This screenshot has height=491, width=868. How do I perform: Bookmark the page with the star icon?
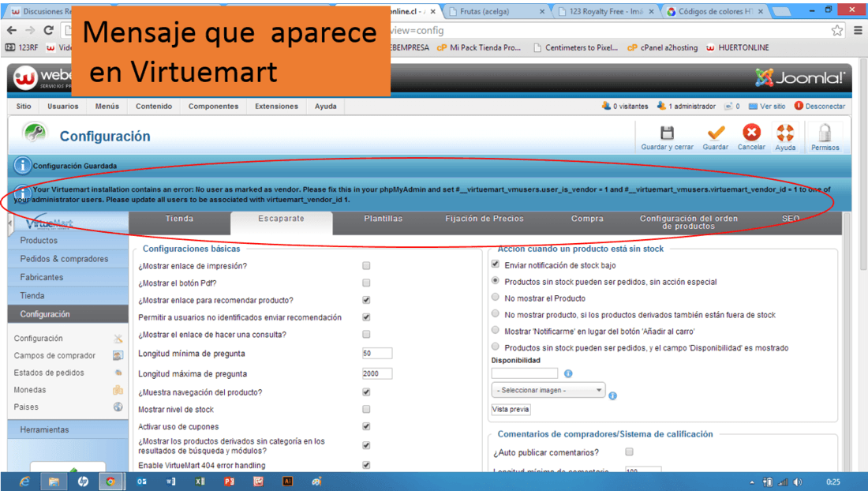[x=837, y=31]
